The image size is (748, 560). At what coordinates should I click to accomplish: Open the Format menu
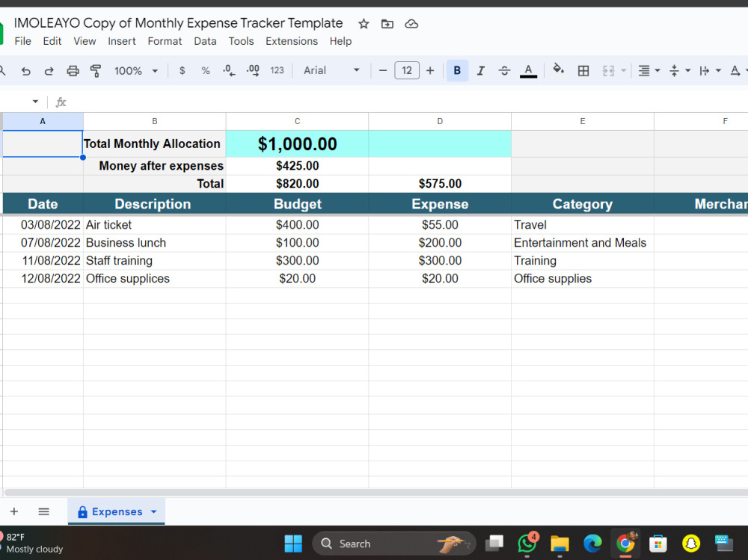165,42
